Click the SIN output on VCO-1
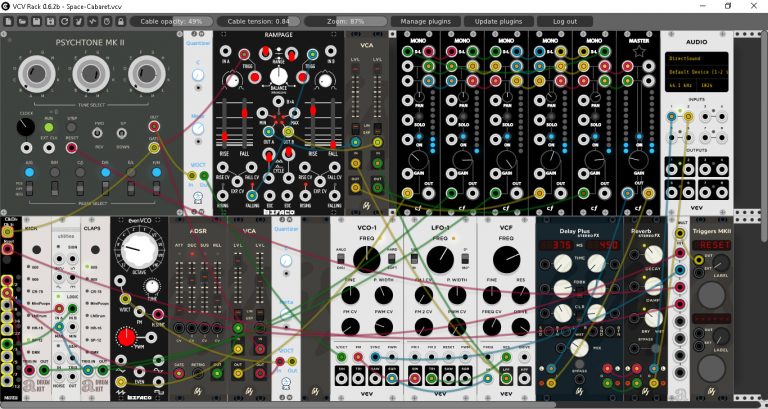This screenshot has height=409, width=768. (x=342, y=378)
